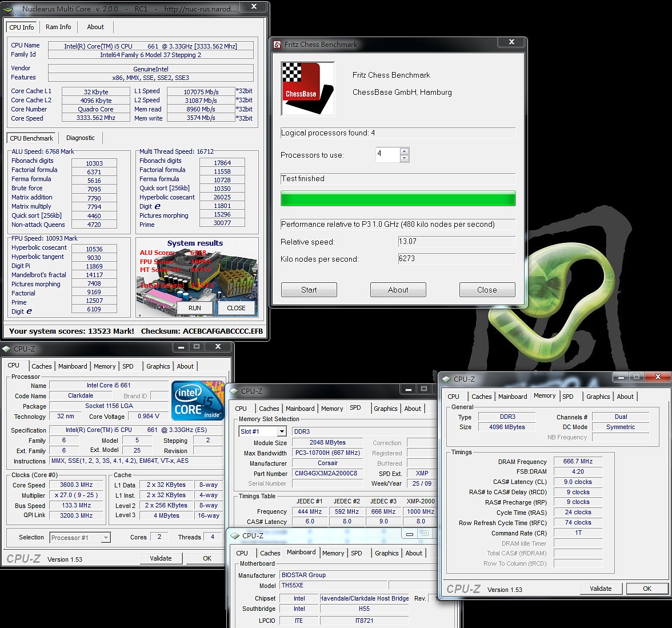Open the About tab in Nuclearus

(x=95, y=27)
